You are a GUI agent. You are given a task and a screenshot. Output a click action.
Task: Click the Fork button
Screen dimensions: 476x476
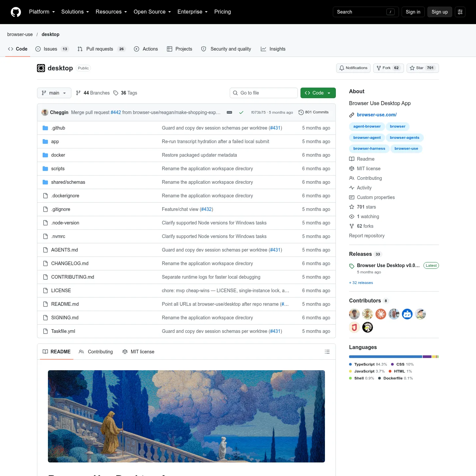(388, 68)
